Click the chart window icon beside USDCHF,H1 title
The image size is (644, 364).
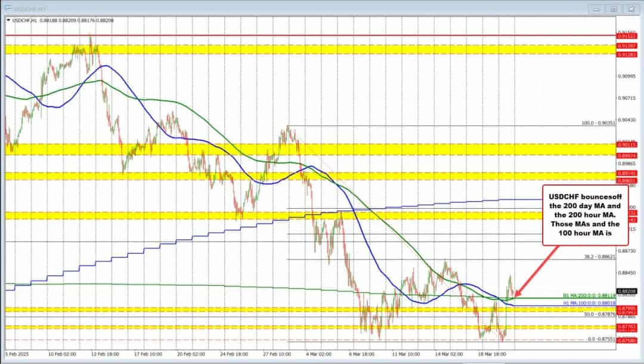pyautogui.click(x=10, y=10)
